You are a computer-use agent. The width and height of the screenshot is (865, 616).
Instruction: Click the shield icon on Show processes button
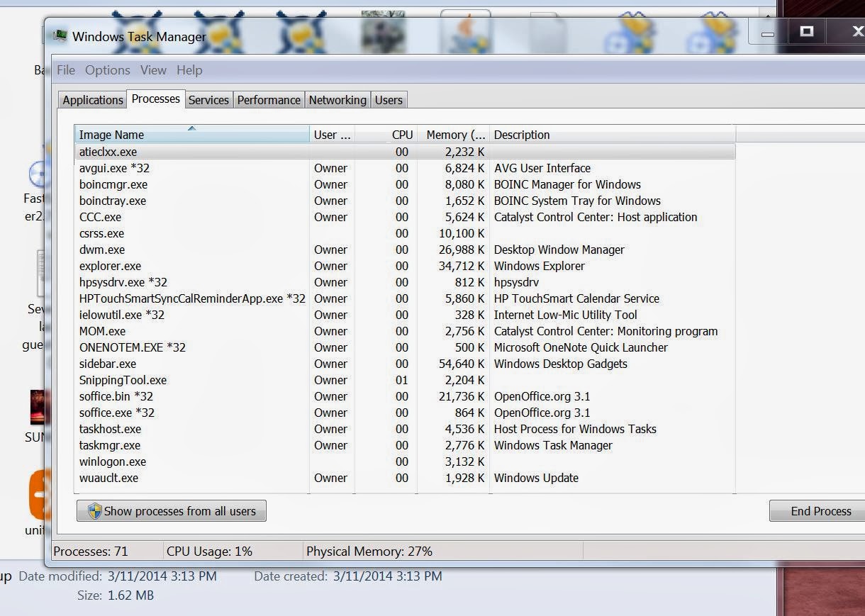point(94,511)
